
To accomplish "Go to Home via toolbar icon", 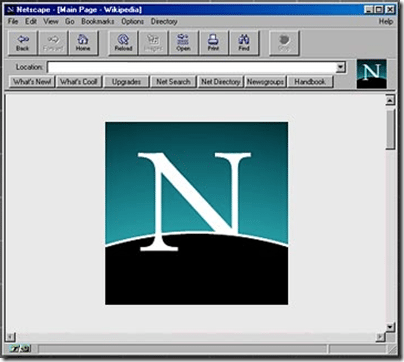I will [x=83, y=43].
